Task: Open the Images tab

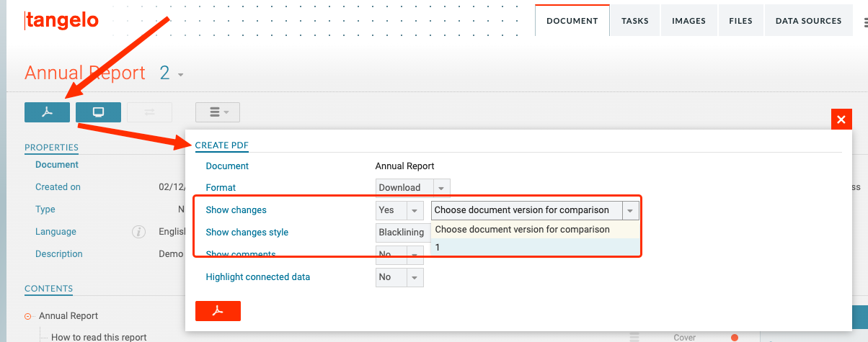Action: (x=688, y=21)
